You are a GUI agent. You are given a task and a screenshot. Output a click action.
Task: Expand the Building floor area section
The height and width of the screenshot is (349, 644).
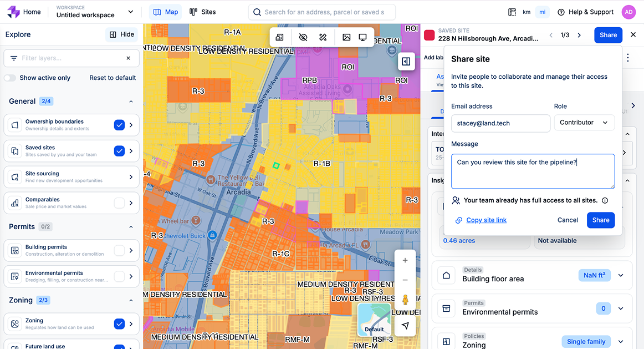(x=621, y=276)
